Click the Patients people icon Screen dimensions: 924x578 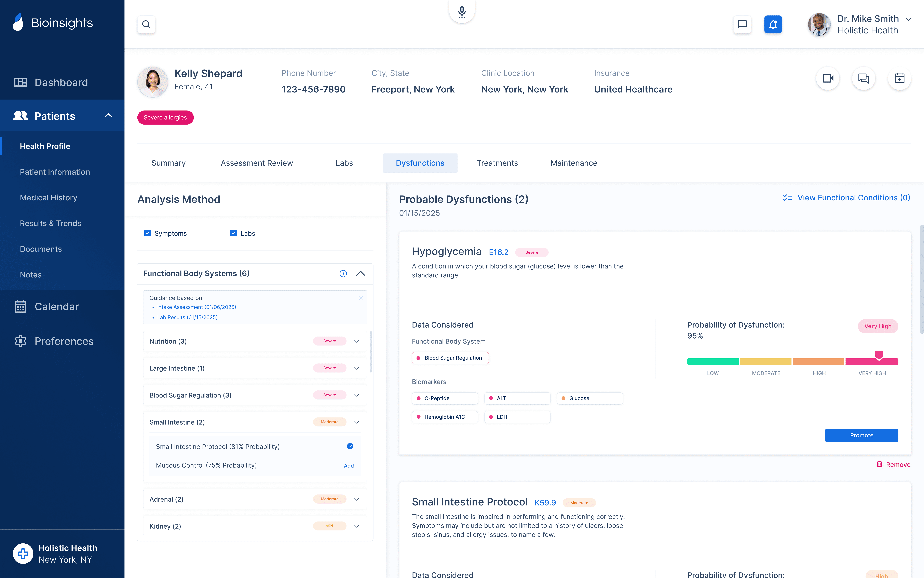pyautogui.click(x=21, y=115)
